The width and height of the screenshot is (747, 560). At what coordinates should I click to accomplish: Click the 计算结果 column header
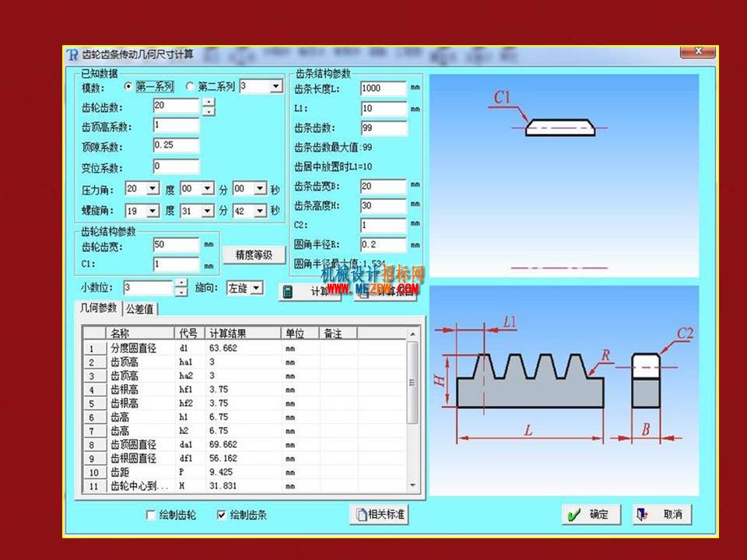243,334
